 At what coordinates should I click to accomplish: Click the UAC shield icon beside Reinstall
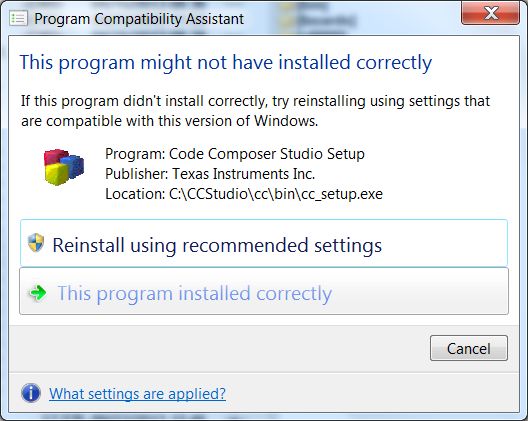(x=36, y=242)
